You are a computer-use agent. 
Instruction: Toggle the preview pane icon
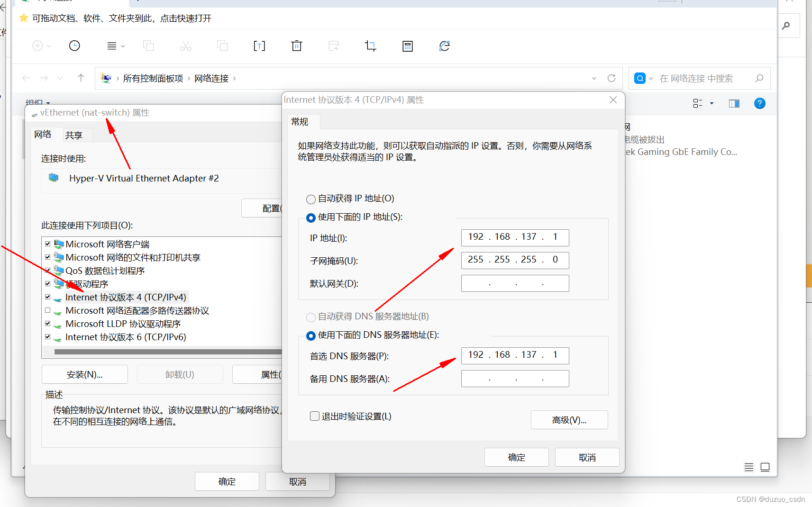click(734, 103)
